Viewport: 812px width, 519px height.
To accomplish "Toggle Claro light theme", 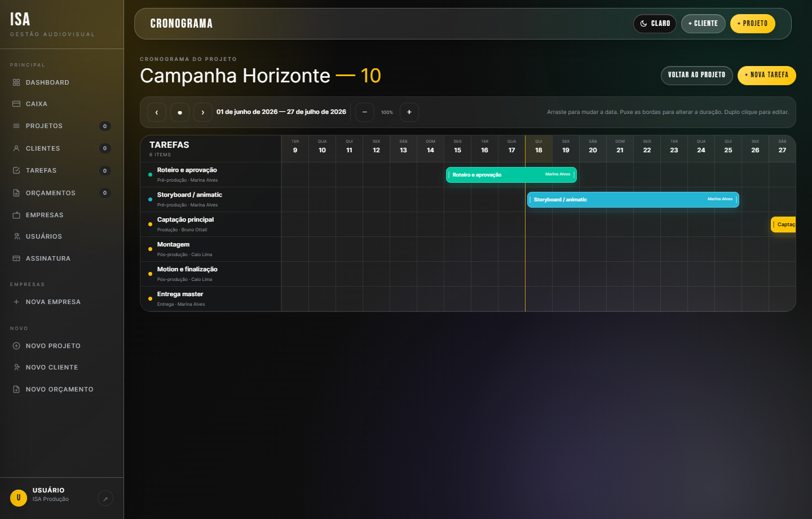I will click(x=655, y=24).
